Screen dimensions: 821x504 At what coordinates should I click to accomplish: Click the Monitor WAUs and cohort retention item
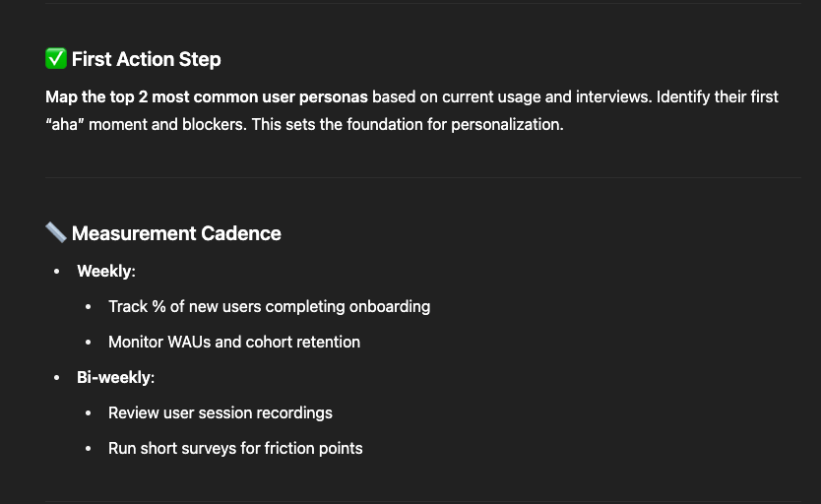coord(234,342)
